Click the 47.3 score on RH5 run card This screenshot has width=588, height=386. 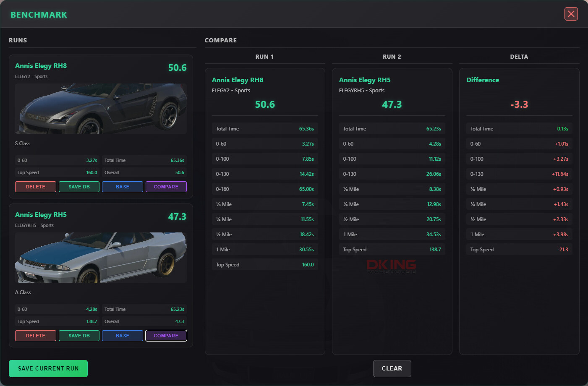click(177, 216)
